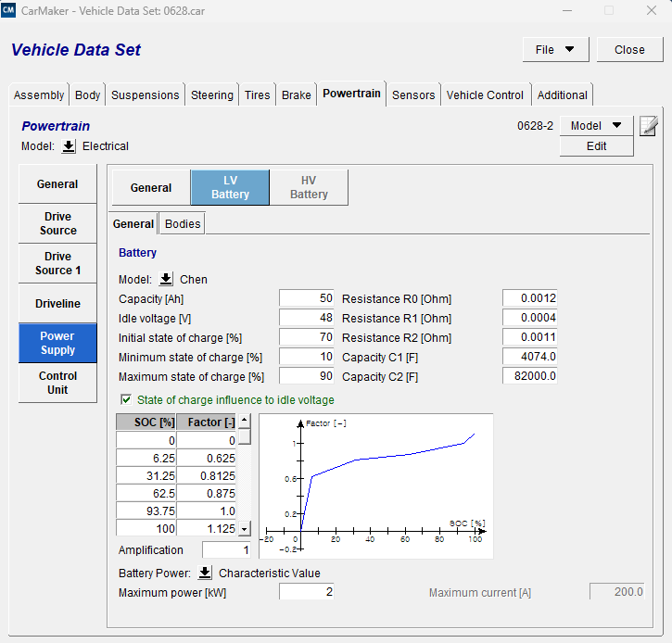672x643 pixels.
Task: Click the Close button
Action: (629, 50)
